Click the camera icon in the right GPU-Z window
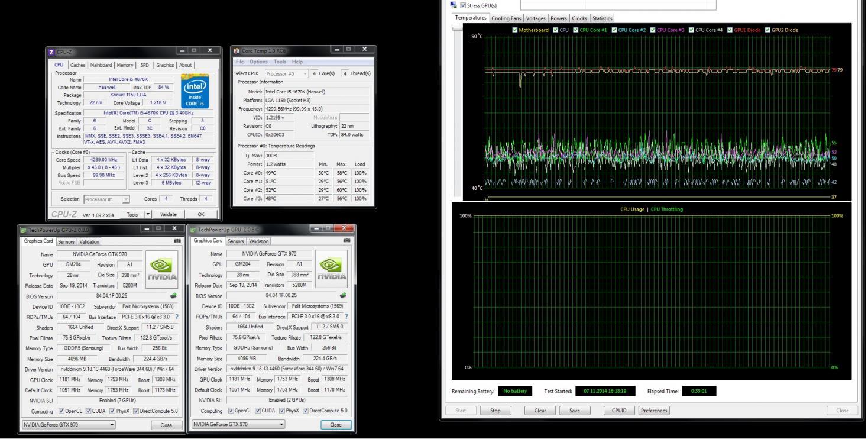 click(347, 241)
